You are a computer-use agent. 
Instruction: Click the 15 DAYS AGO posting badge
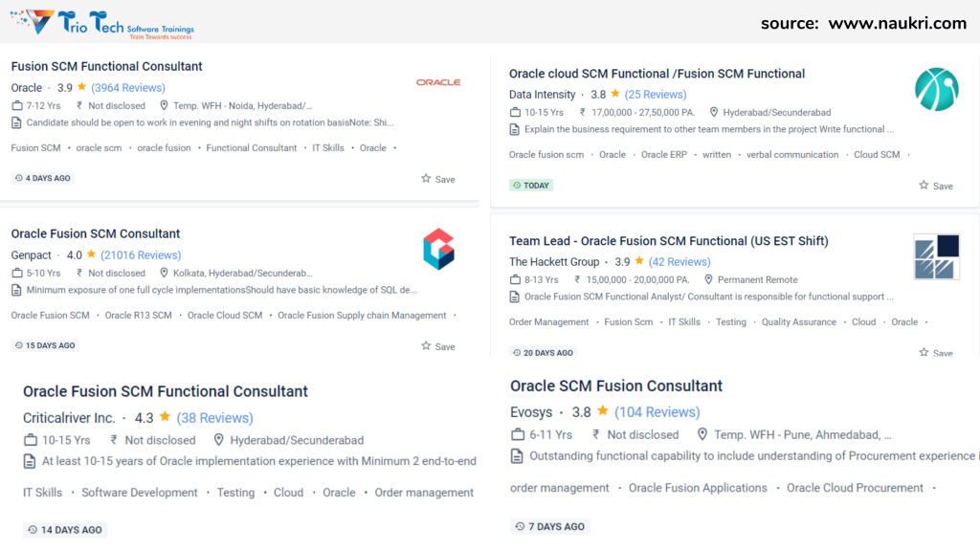click(45, 345)
